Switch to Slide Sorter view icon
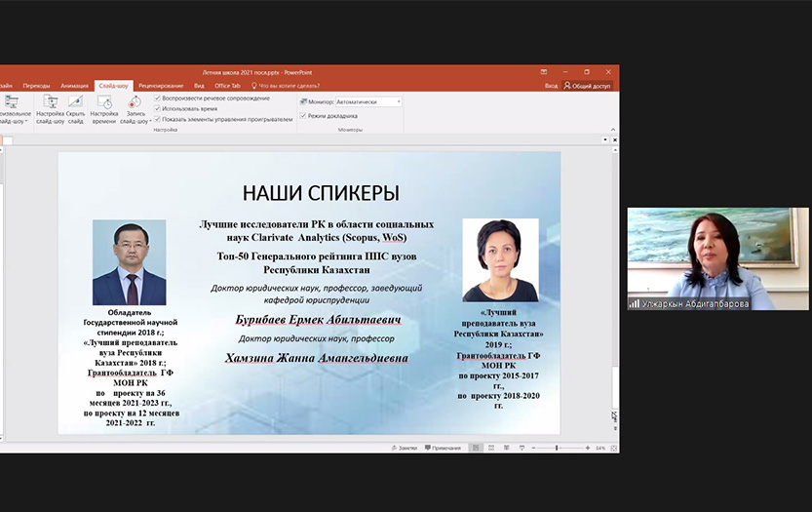 click(x=491, y=448)
